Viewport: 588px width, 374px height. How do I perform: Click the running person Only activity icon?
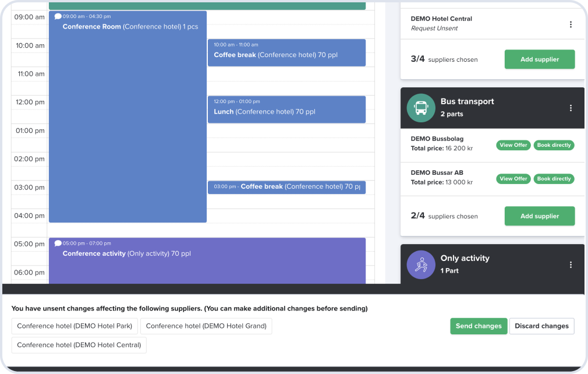(x=421, y=264)
